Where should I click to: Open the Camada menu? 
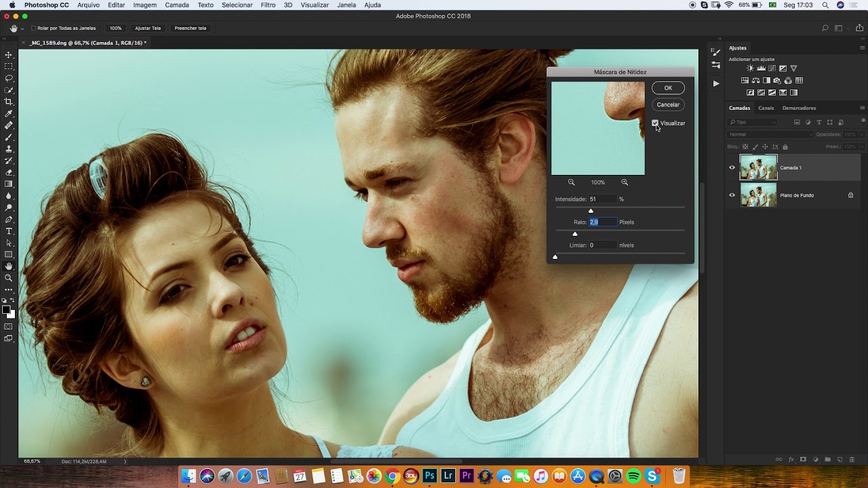pos(177,5)
